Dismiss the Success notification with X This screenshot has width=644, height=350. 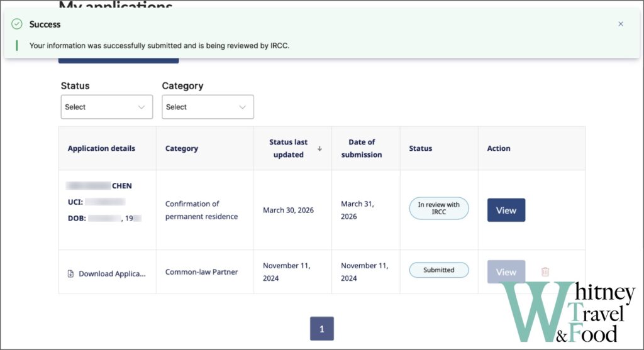point(621,24)
